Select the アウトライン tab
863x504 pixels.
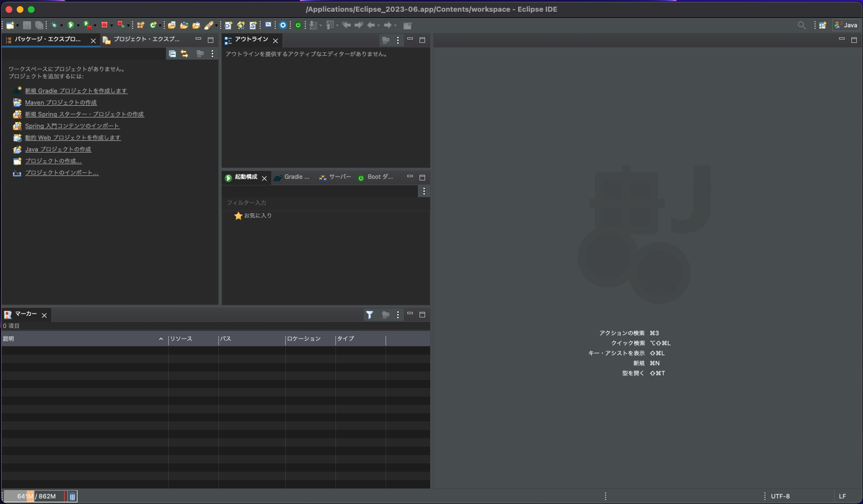[x=251, y=40]
